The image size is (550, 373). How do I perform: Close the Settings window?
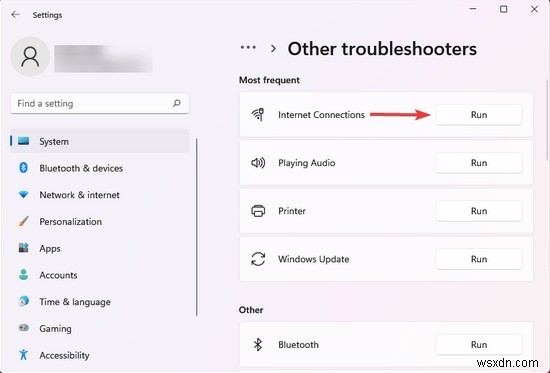[534, 9]
